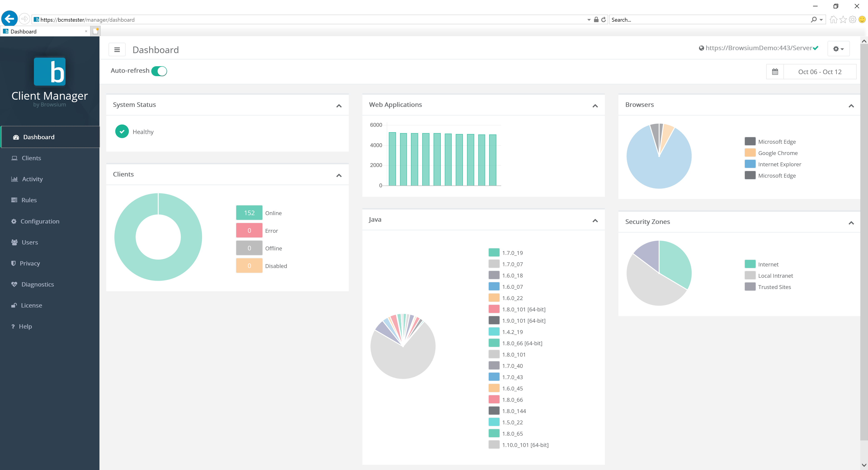Click the License lock icon in sidebar
The height and width of the screenshot is (470, 868).
coord(14,305)
